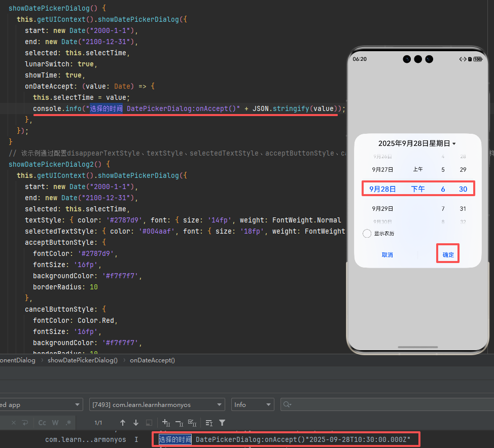Select minute 31 in the picker
The height and width of the screenshot is (448, 494).
(x=463, y=209)
